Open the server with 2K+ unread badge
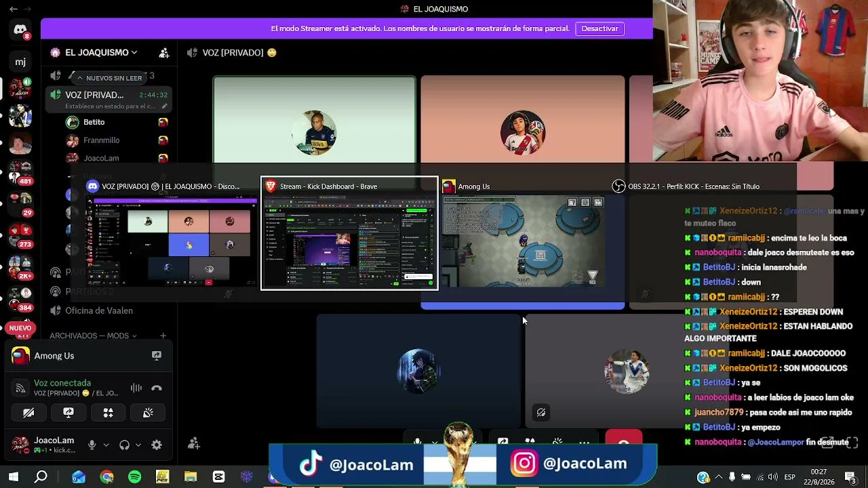868x488 pixels. coord(20,266)
